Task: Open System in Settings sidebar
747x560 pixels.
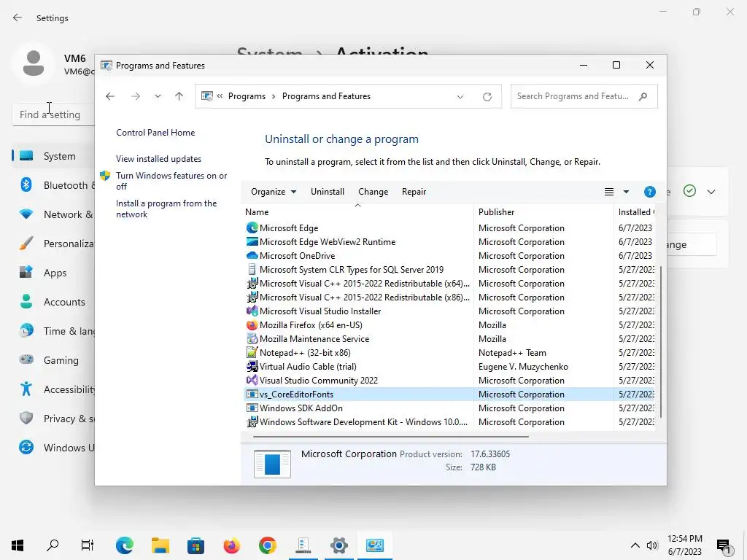Action: [53, 156]
